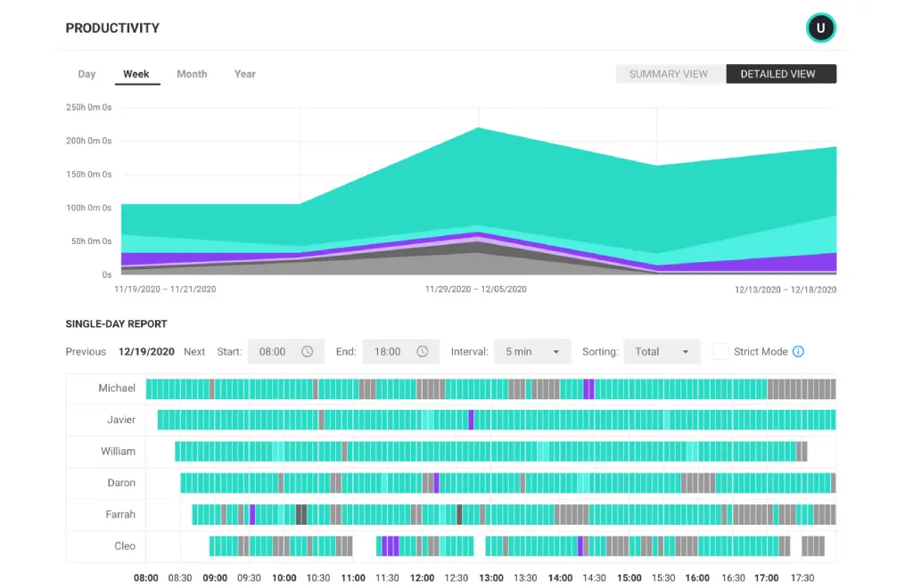Switch to the Month tab
Image resolution: width=913 pixels, height=588 pixels.
(192, 74)
